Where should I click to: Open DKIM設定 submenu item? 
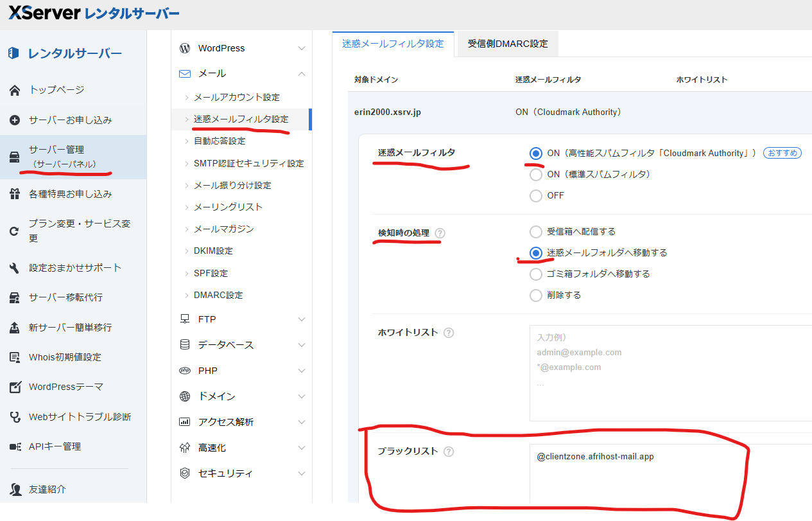213,251
